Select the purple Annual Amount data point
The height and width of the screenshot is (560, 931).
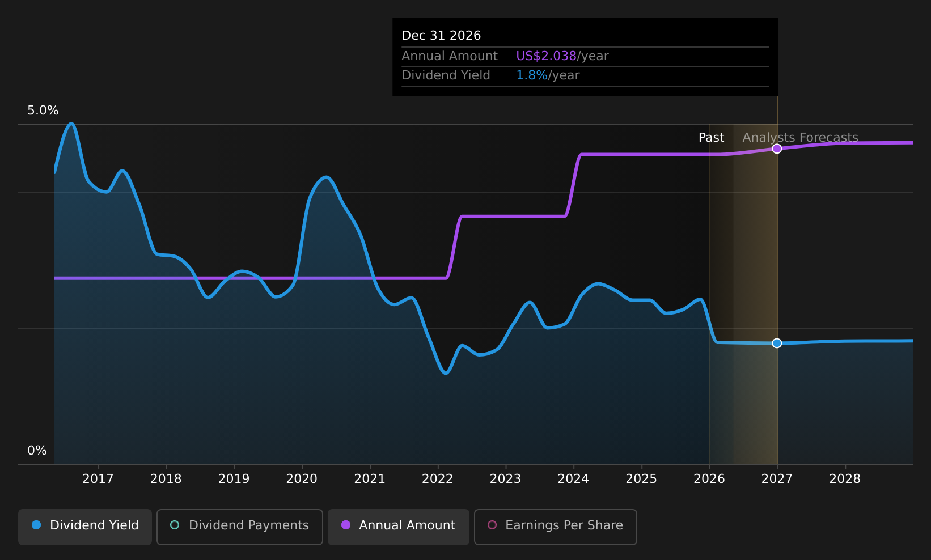click(x=777, y=149)
